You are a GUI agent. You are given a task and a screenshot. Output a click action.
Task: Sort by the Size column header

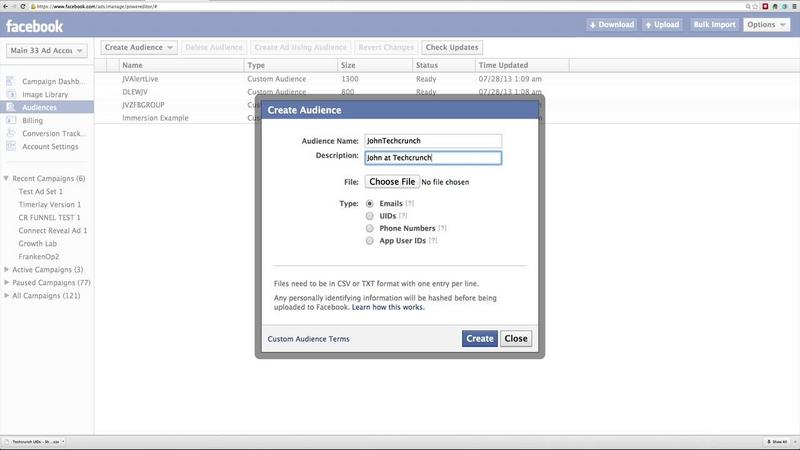(x=375, y=65)
